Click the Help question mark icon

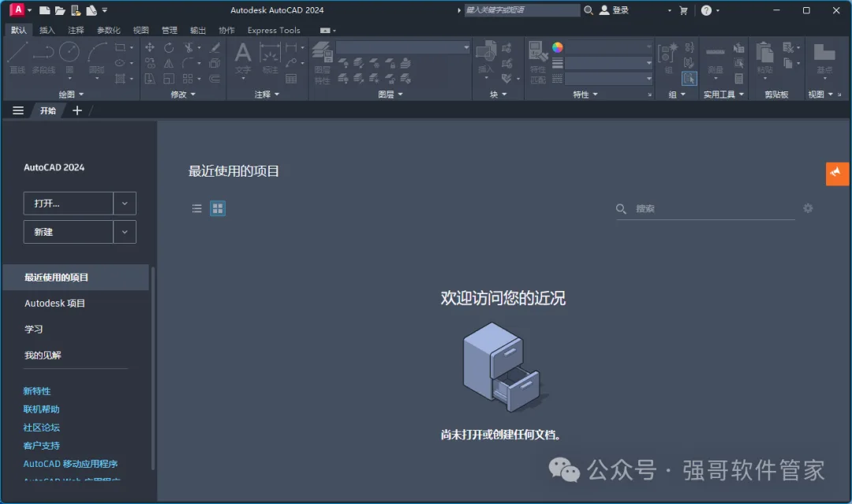coord(706,10)
